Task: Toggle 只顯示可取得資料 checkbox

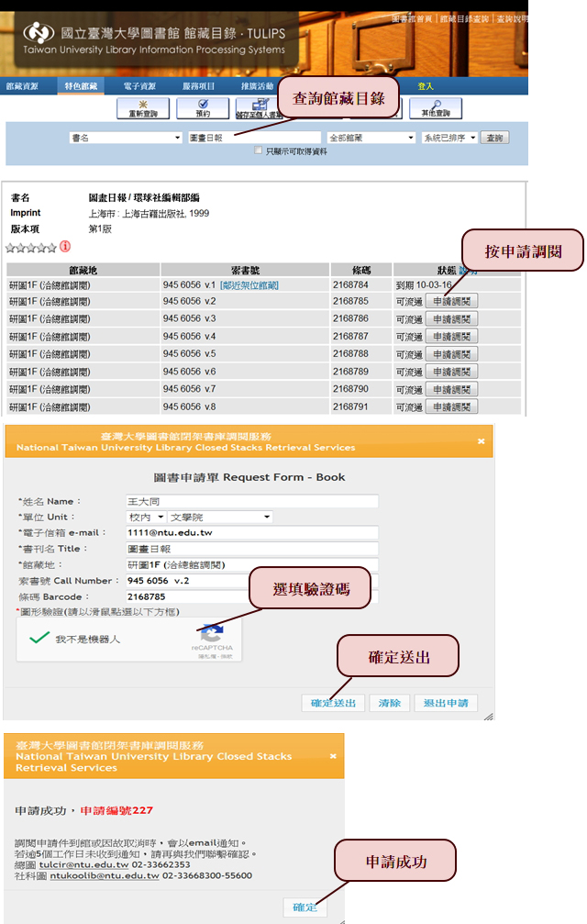Action: tap(258, 150)
